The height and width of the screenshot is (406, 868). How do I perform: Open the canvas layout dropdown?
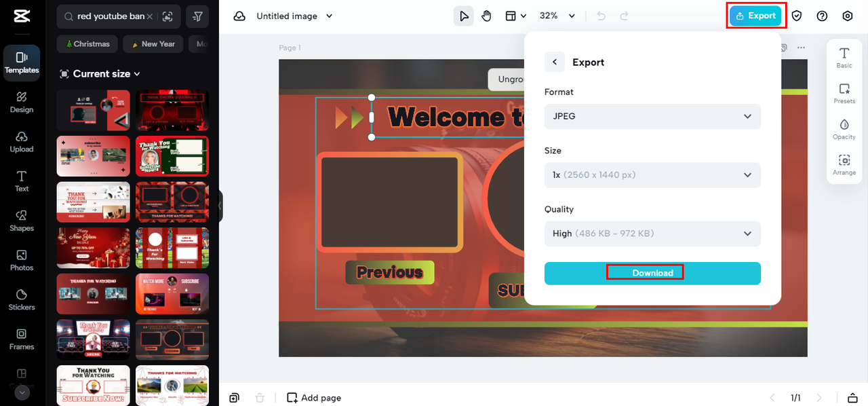pos(515,16)
